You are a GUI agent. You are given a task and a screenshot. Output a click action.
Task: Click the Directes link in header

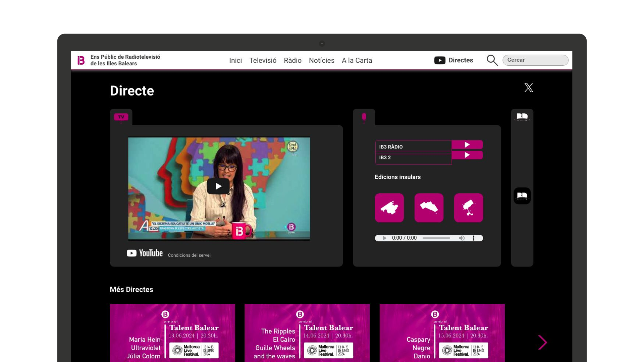[x=461, y=60]
